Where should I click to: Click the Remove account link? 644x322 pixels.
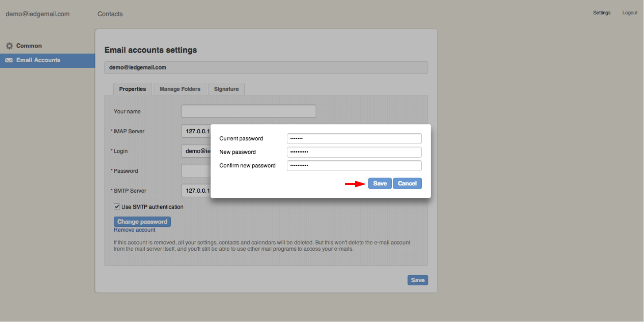[135, 230]
